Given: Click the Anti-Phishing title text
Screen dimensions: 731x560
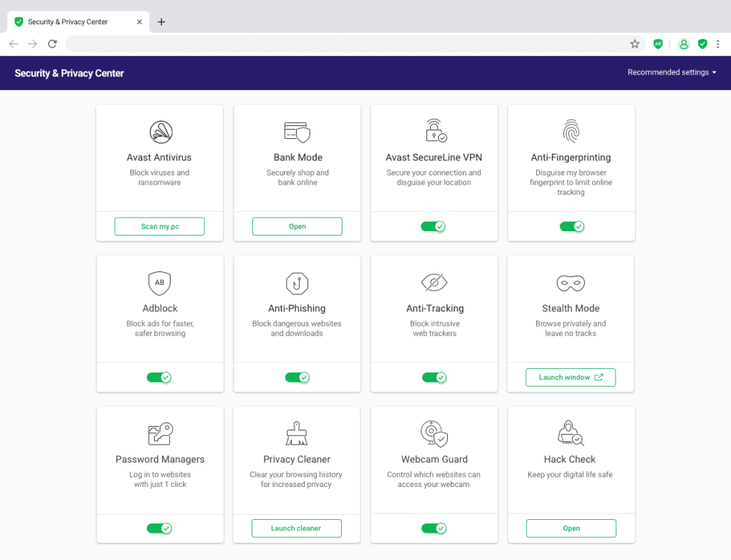Looking at the screenshot, I should coord(297,309).
